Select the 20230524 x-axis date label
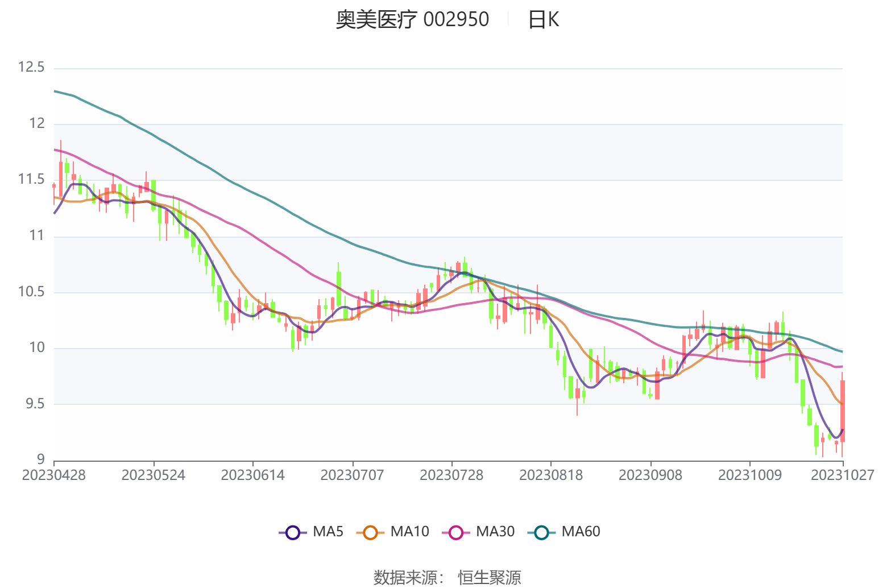The height and width of the screenshot is (588, 895). (154, 475)
